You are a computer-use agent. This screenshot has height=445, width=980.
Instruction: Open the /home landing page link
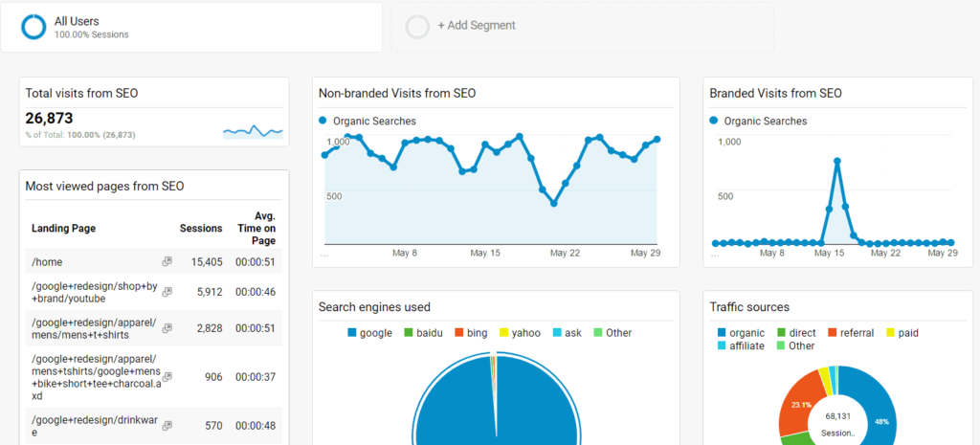47,262
